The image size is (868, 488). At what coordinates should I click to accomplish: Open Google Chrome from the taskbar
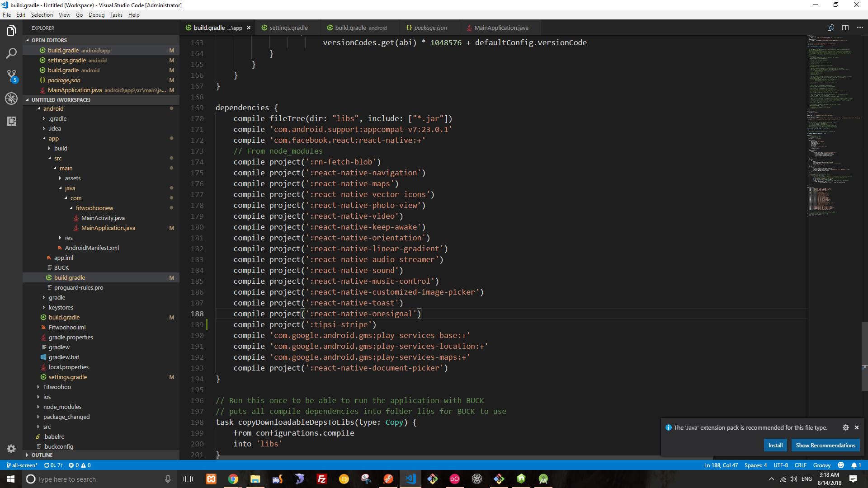pyautogui.click(x=233, y=479)
